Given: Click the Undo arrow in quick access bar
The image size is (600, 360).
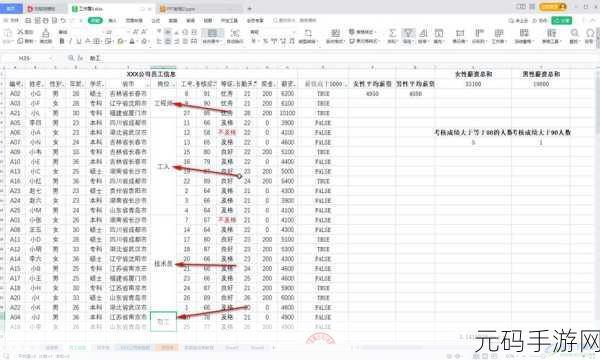Looking at the screenshot, I should (63, 20).
